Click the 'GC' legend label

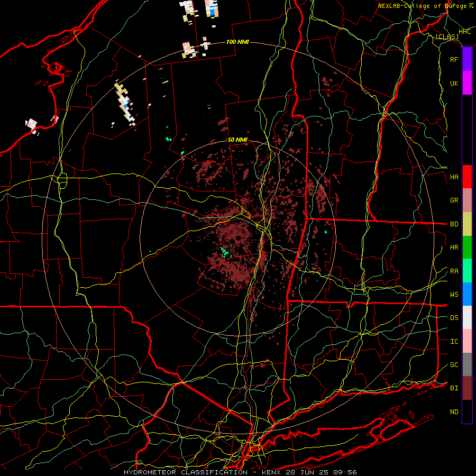point(454,365)
